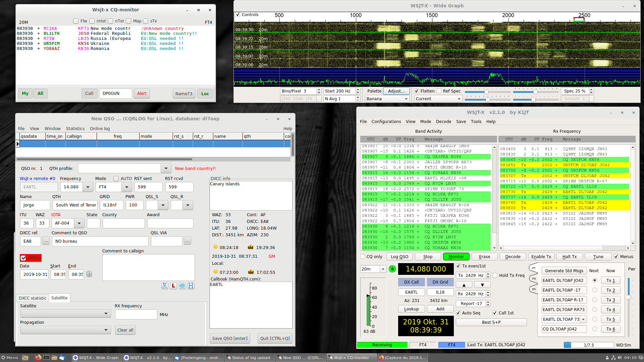Open the file manager folder icon in taskbar
The image size is (644, 362).
point(54,358)
